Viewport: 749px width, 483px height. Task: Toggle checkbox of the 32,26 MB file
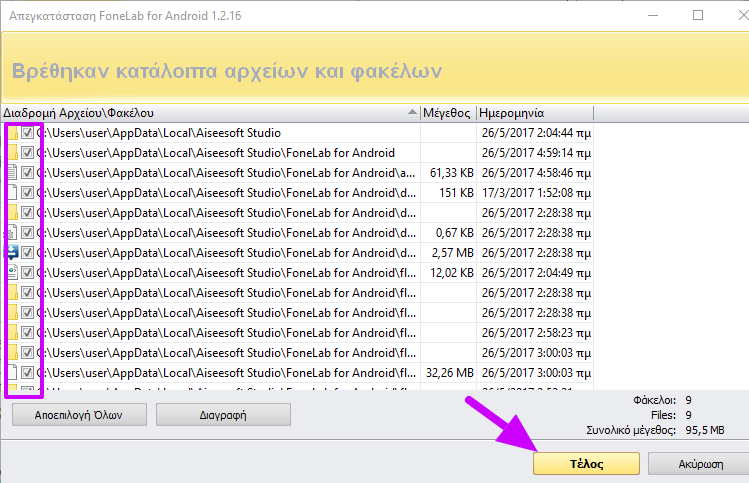point(27,373)
